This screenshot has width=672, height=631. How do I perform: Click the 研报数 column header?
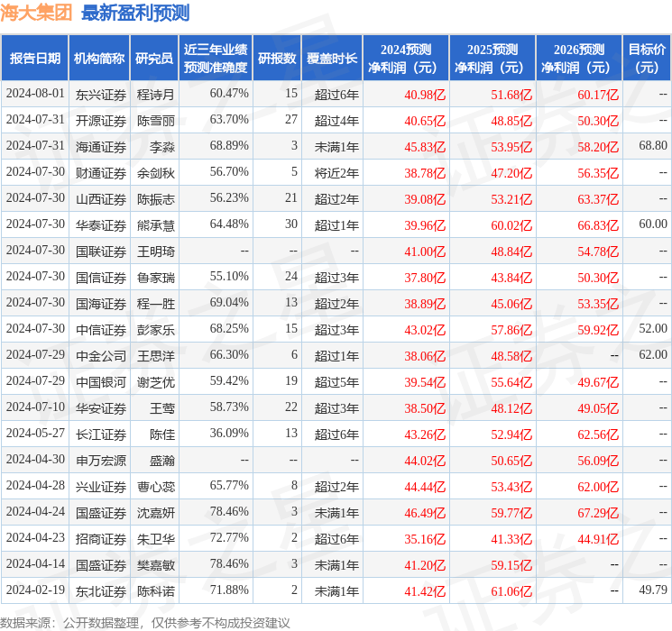click(x=277, y=59)
